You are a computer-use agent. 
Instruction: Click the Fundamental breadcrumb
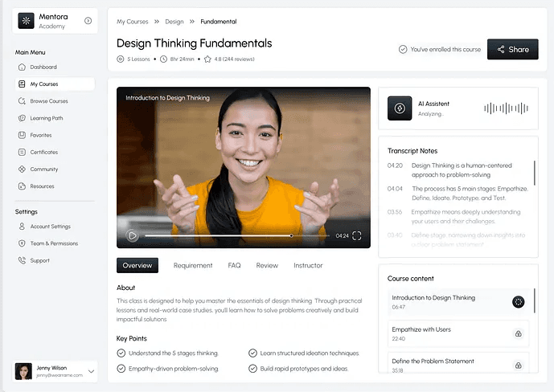pos(219,22)
